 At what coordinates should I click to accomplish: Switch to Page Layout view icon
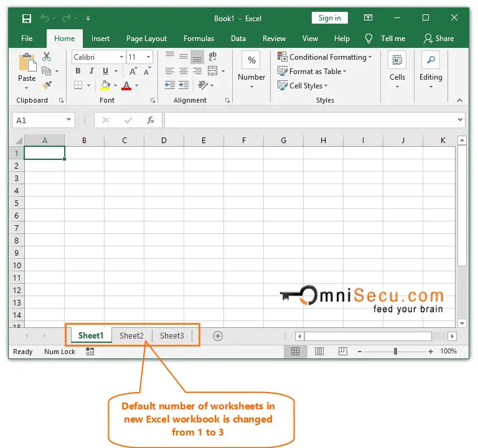pos(319,352)
